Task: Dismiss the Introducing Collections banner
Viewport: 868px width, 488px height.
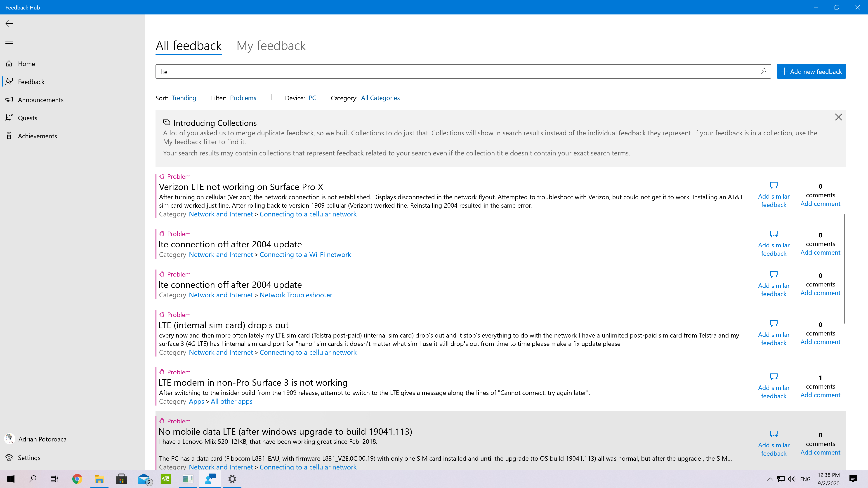Action: click(838, 117)
